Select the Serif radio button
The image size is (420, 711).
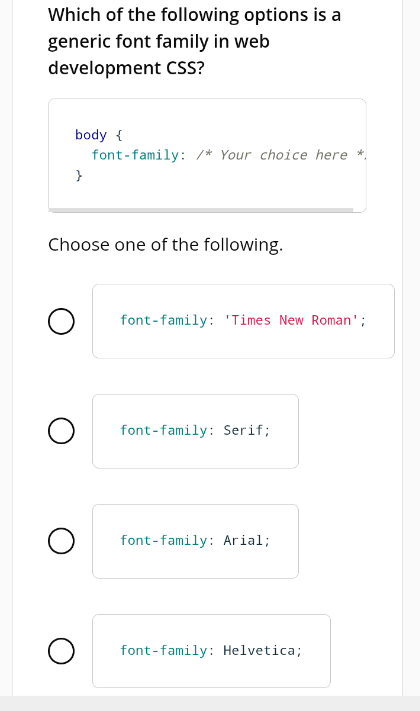[x=61, y=431]
